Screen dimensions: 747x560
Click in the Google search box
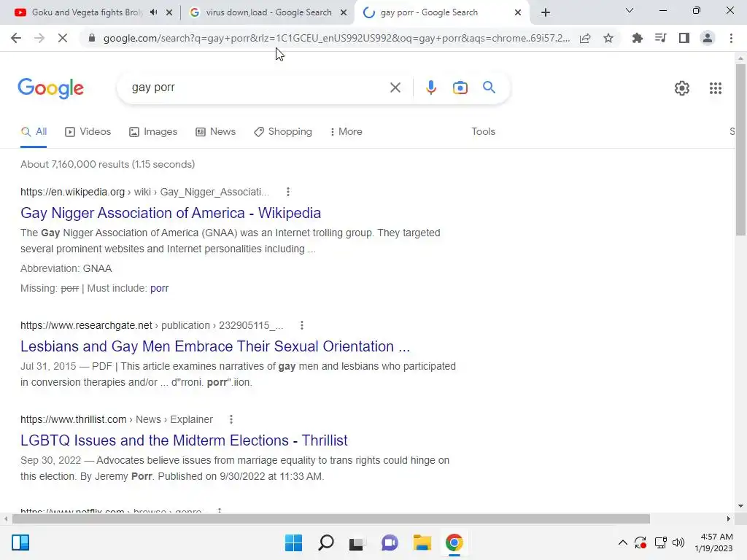258,87
